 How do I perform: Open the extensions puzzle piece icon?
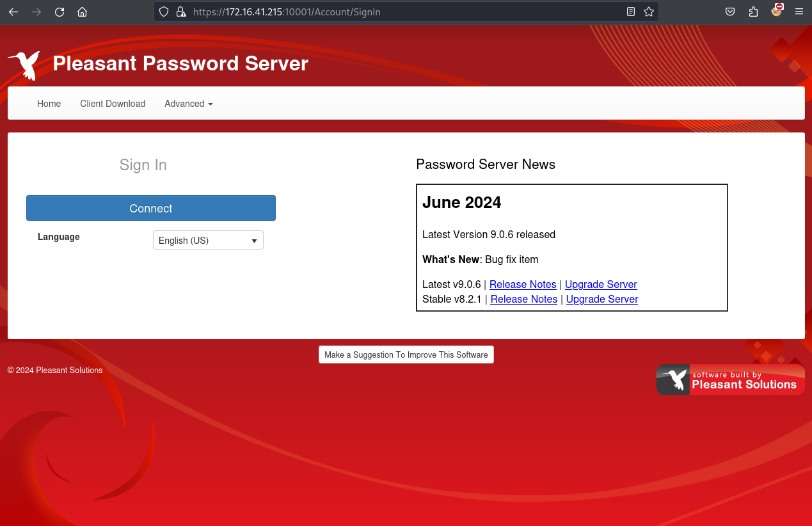(753, 12)
